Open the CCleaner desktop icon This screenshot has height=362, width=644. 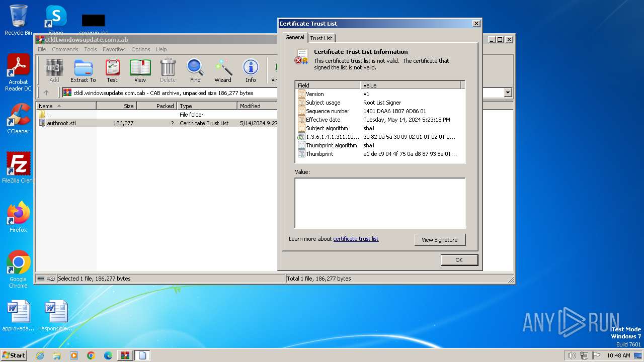click(x=18, y=119)
